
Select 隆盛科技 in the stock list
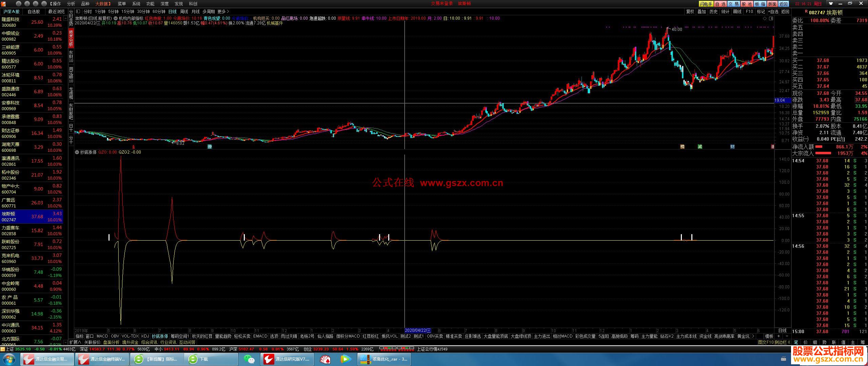tap(32, 22)
